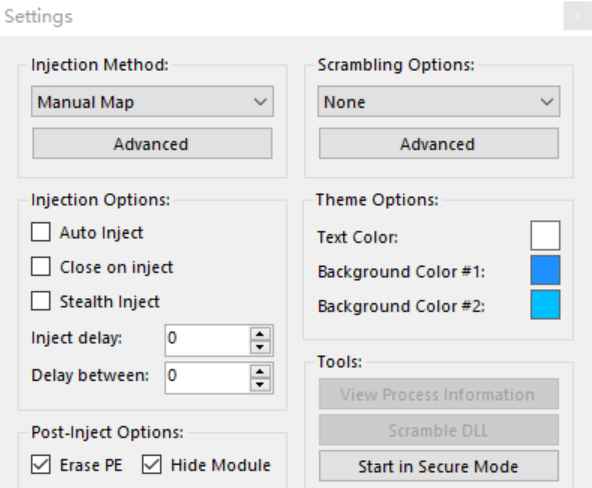Open Advanced injection method settings
Screen dimensions: 592x488
(152, 143)
